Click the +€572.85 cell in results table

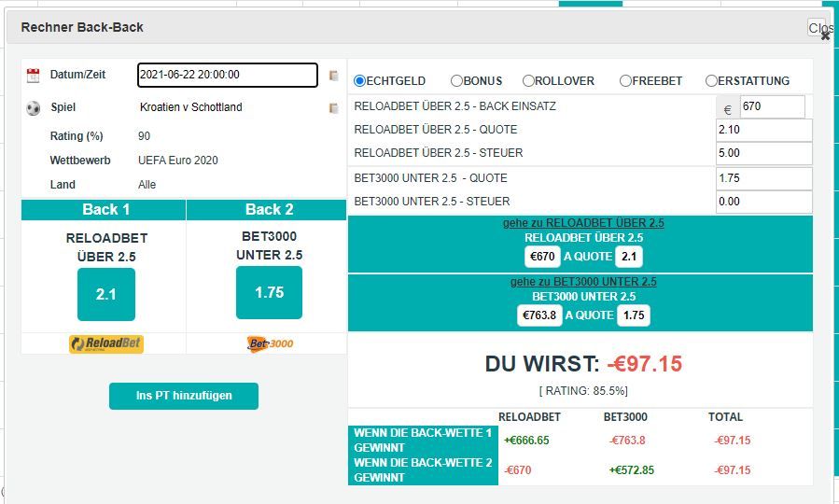pyautogui.click(x=632, y=470)
